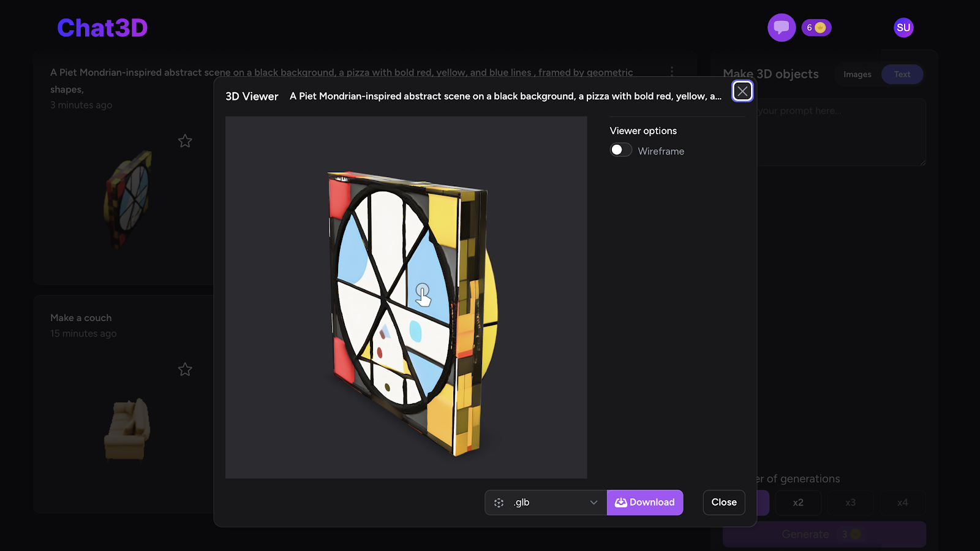Click the 'Make a couch' prompt text
Screen dimensions: 980x551
pos(81,318)
